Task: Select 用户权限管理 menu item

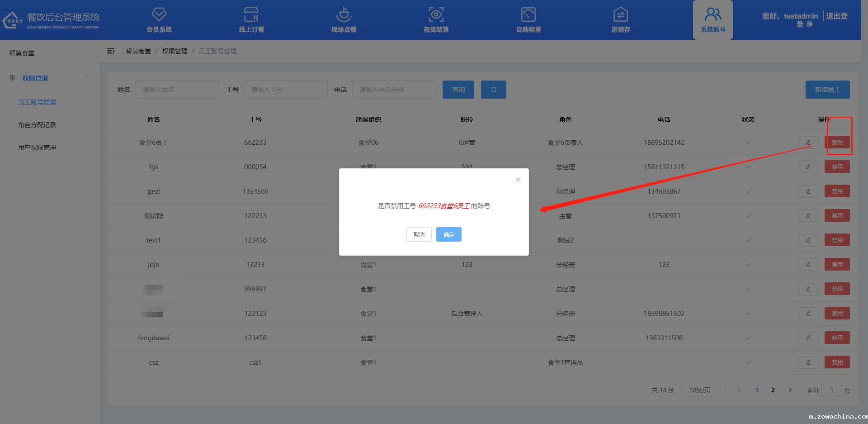Action: tap(37, 147)
